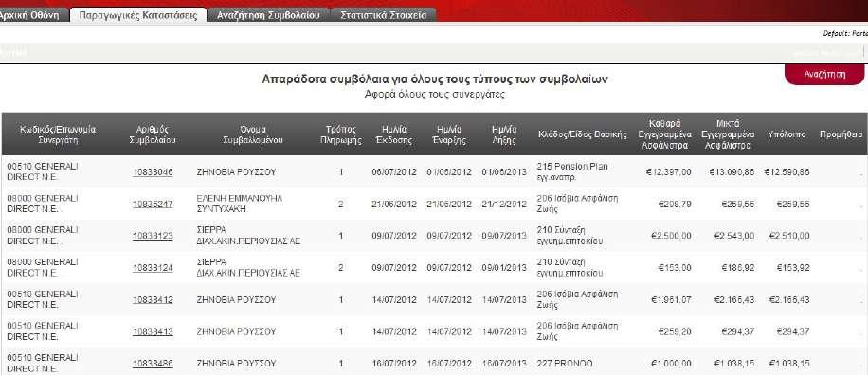868x375 pixels.
Task: Select net premium €2.500,00
Action: pos(671,236)
